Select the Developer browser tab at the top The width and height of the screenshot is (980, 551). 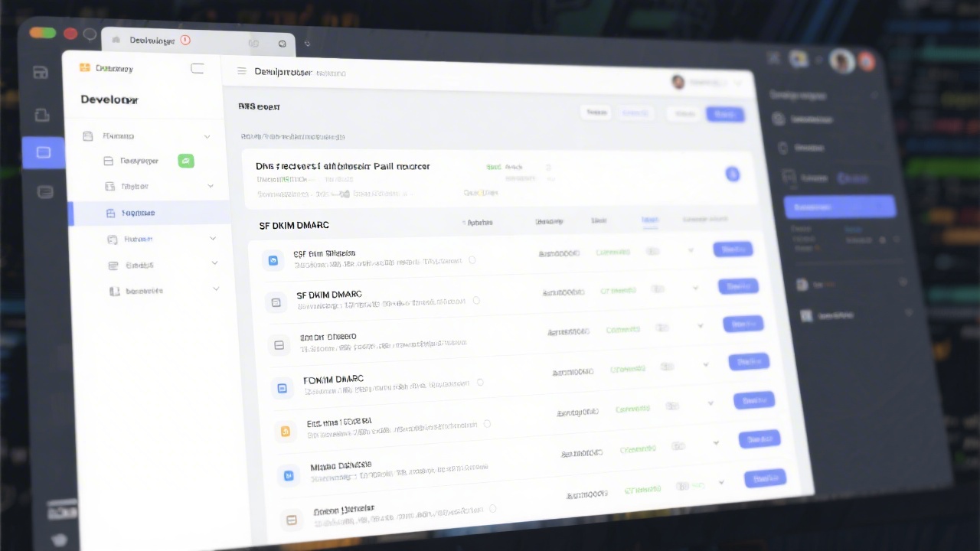pos(152,41)
